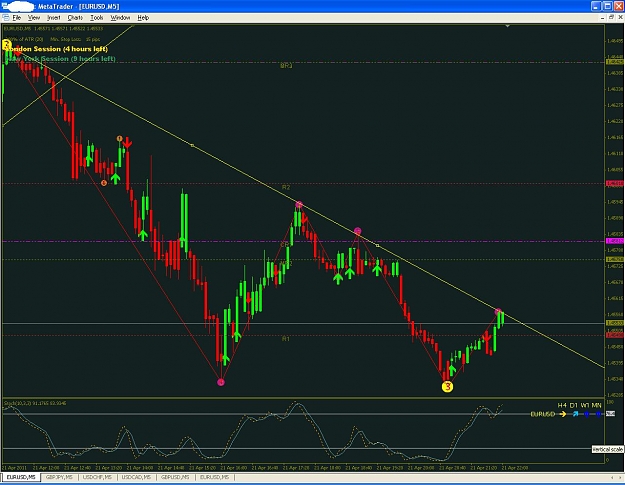Click the orange circle marker labeled 0
The image size is (625, 485).
pos(104,183)
